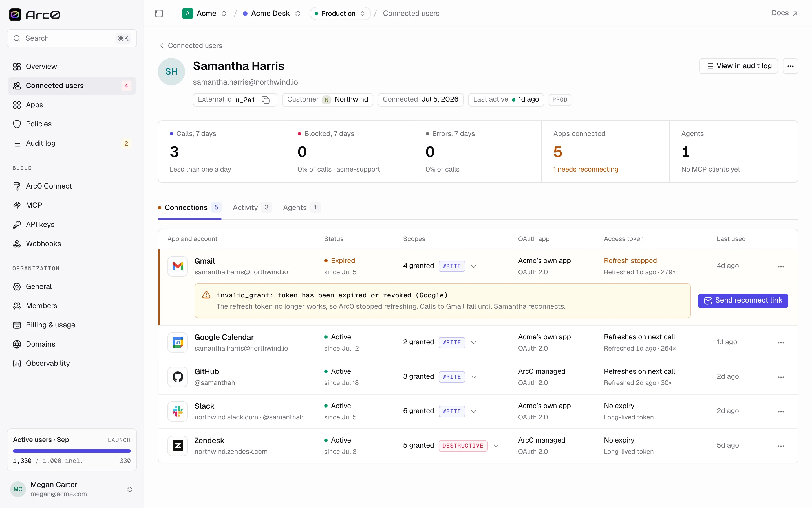Click the Policies shield icon
This screenshot has width=812, height=508.
pyautogui.click(x=17, y=124)
